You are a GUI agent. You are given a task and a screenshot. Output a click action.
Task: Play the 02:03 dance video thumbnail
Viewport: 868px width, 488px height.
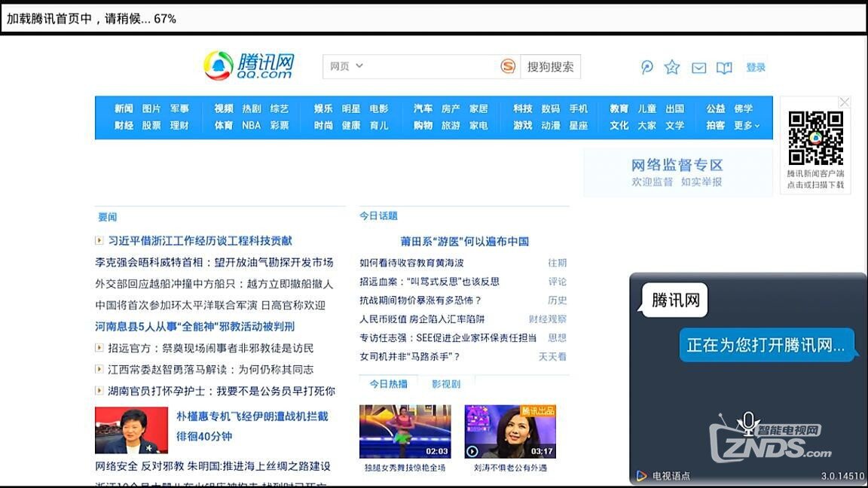click(405, 432)
